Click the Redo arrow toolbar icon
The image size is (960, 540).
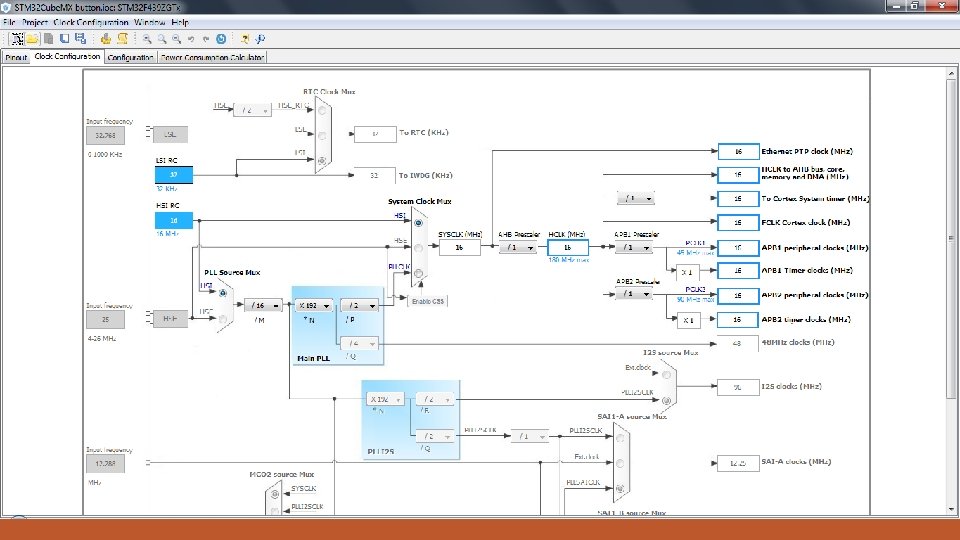(206, 39)
